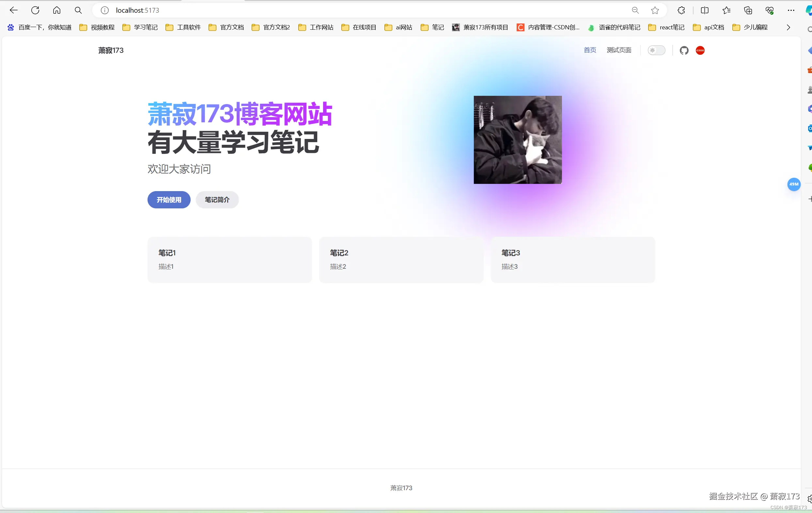Open Outlook from the right sidebar
This screenshot has height=513, width=812.
click(x=809, y=128)
